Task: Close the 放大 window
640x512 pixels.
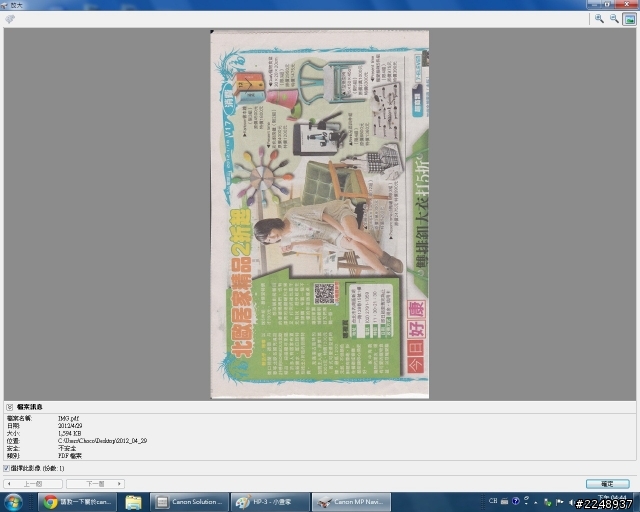Action: click(627, 4)
